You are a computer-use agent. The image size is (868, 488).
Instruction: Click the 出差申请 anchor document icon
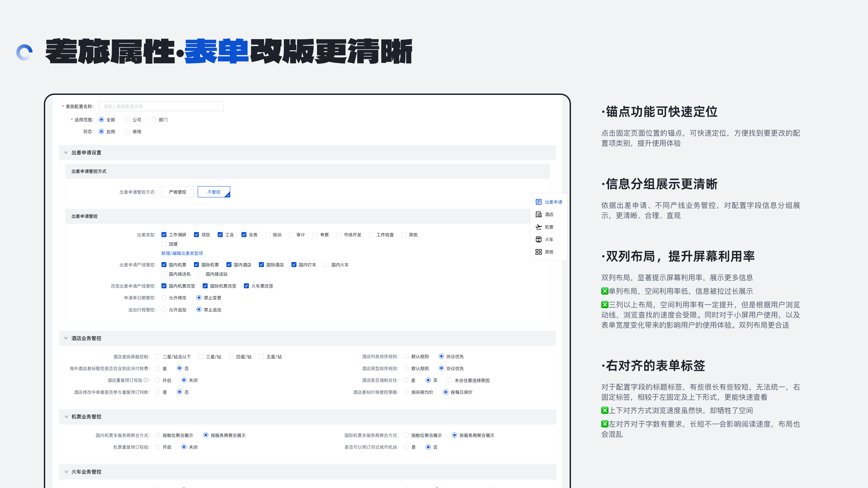(538, 202)
